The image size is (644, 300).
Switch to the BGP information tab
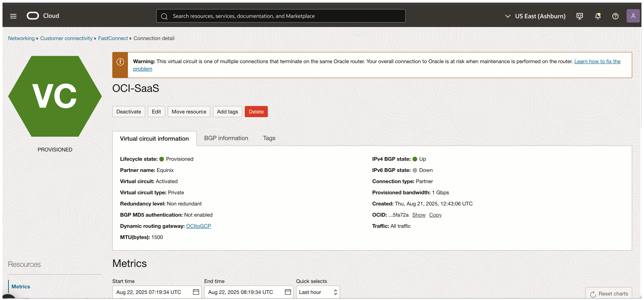coord(226,138)
